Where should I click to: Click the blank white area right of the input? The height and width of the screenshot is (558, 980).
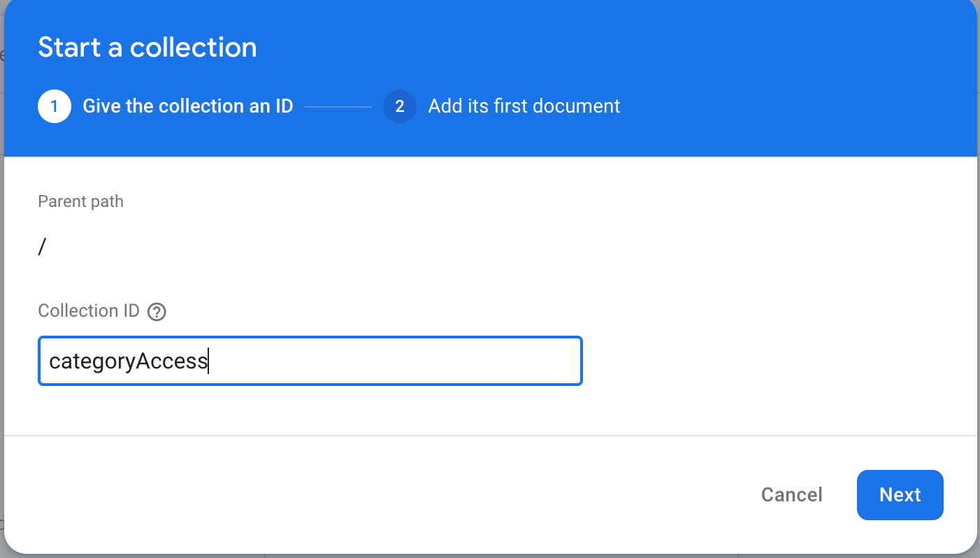(x=769, y=362)
